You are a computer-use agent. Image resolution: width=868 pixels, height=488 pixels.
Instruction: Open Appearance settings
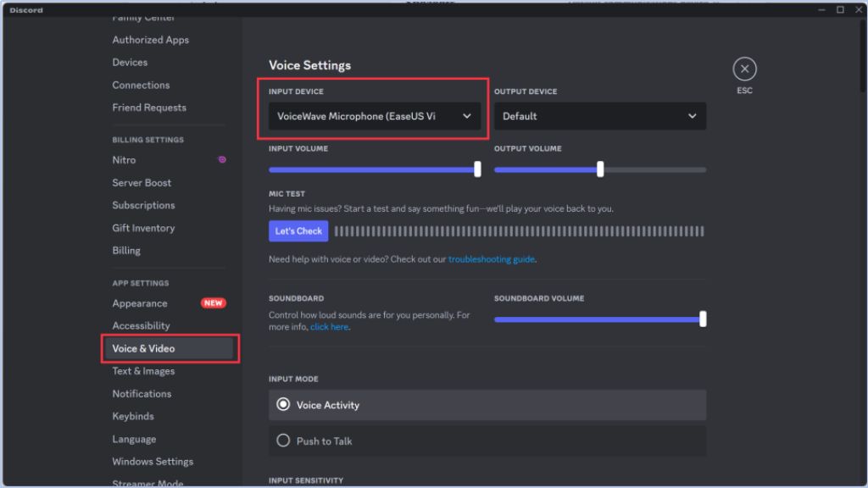(140, 303)
